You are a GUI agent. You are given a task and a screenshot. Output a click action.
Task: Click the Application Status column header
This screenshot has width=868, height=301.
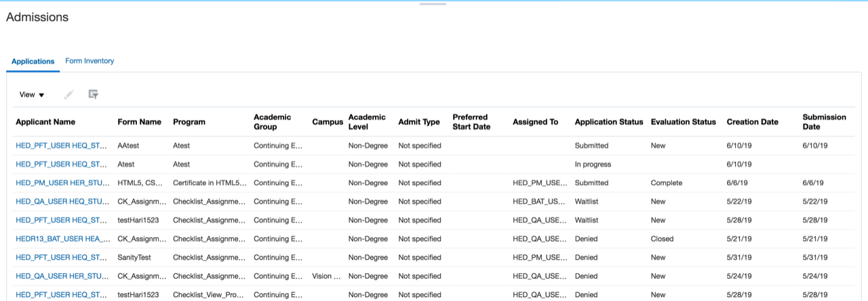pos(608,122)
